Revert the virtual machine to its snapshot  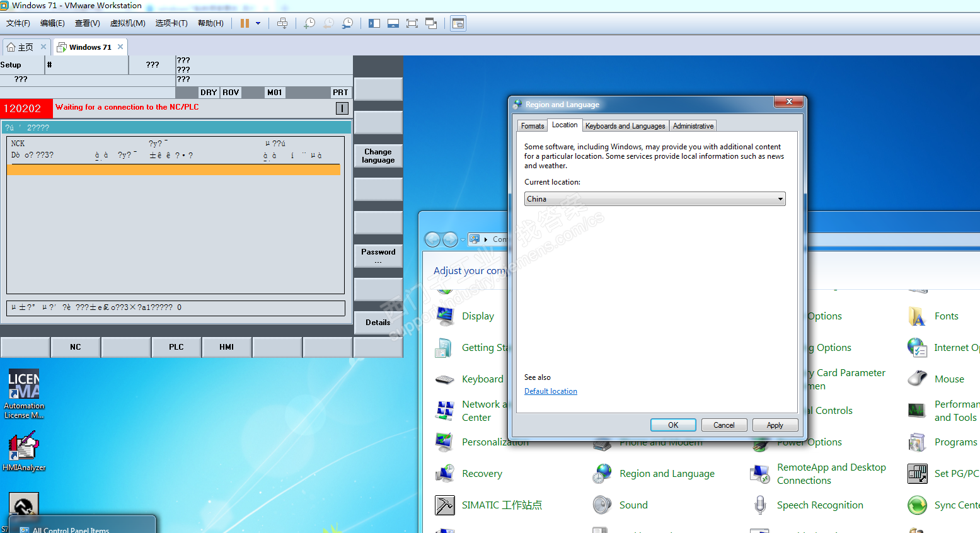328,23
